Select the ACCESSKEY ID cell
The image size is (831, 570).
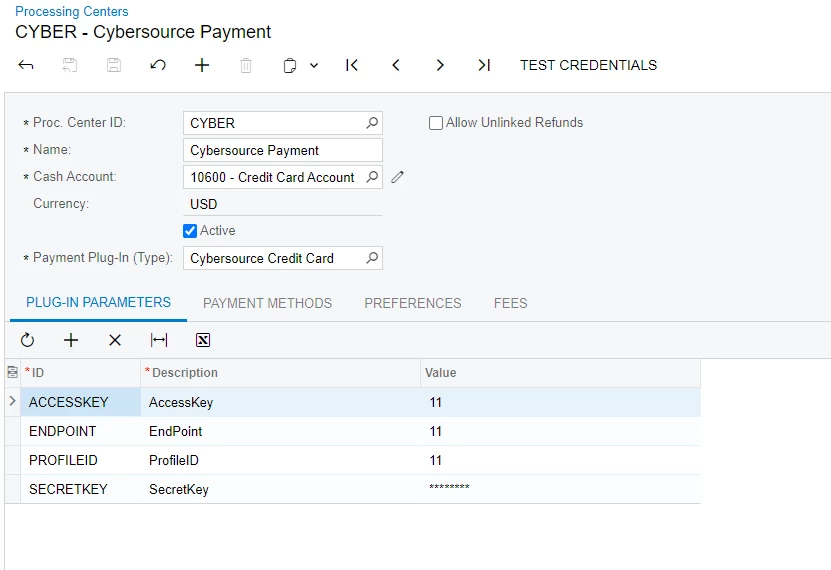point(81,402)
